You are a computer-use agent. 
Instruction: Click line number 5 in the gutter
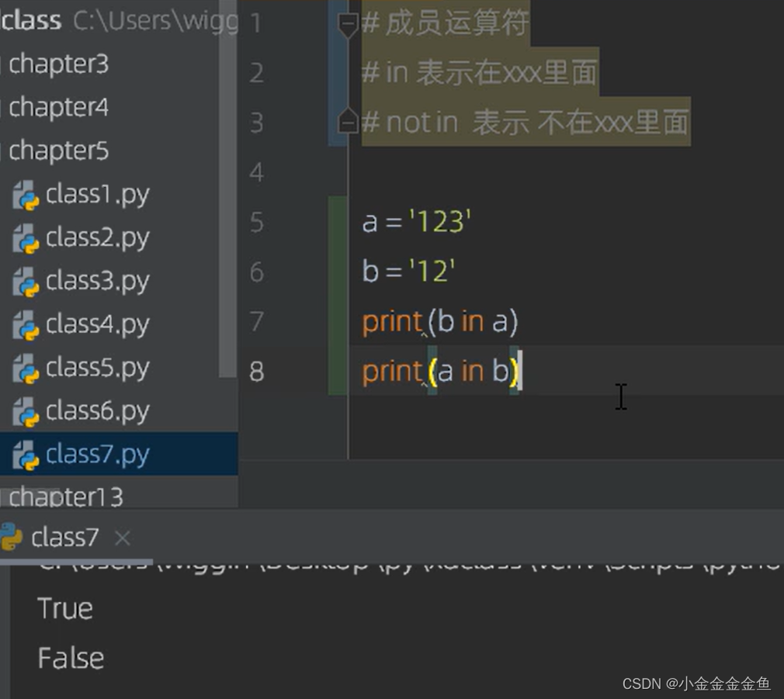(x=256, y=223)
